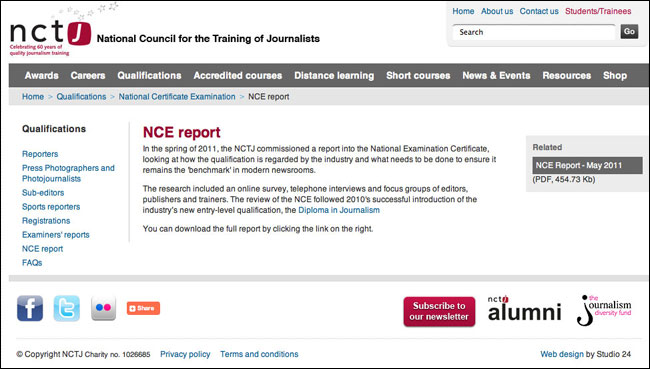Open the Journalism Diversity Fund logo

pyautogui.click(x=604, y=310)
